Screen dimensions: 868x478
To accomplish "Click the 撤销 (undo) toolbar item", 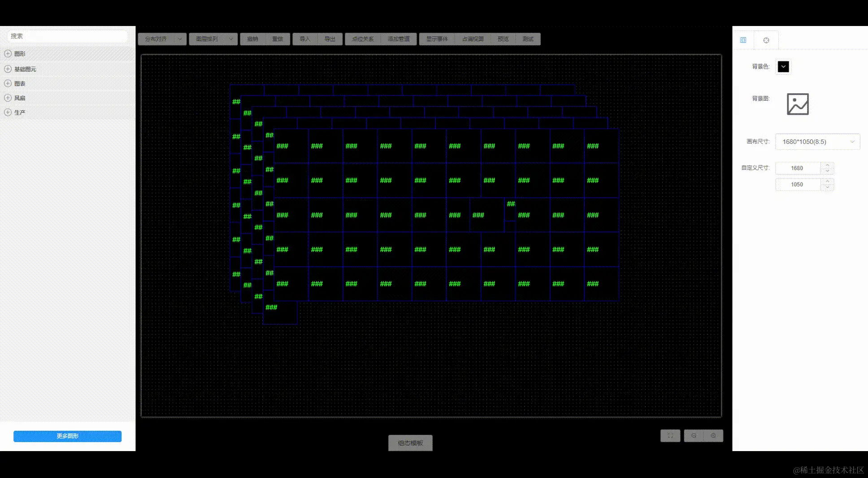I will (252, 39).
